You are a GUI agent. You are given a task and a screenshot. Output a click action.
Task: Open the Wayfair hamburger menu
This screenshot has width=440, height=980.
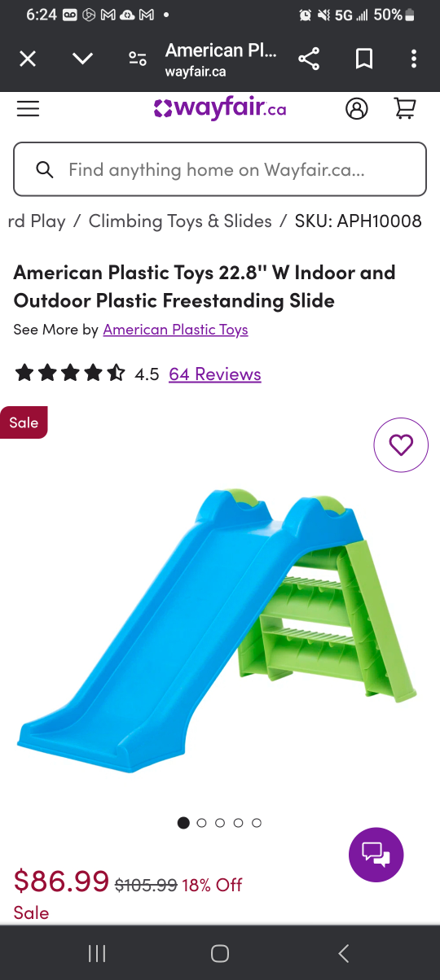(x=28, y=108)
